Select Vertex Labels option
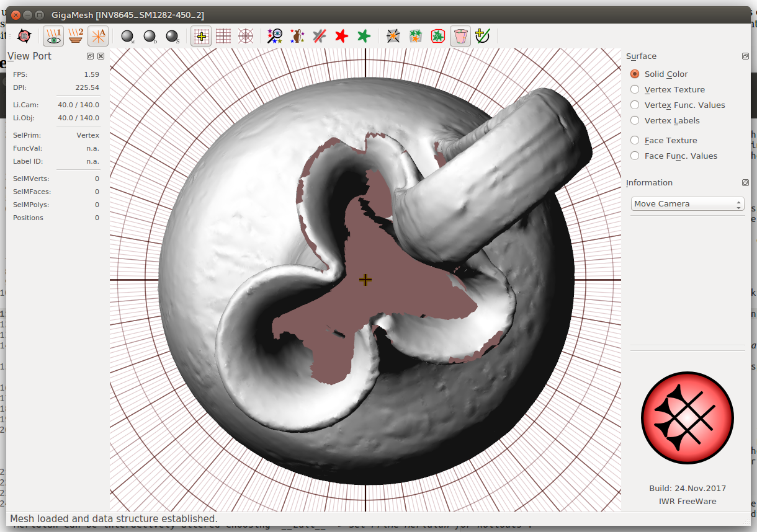 [665, 120]
